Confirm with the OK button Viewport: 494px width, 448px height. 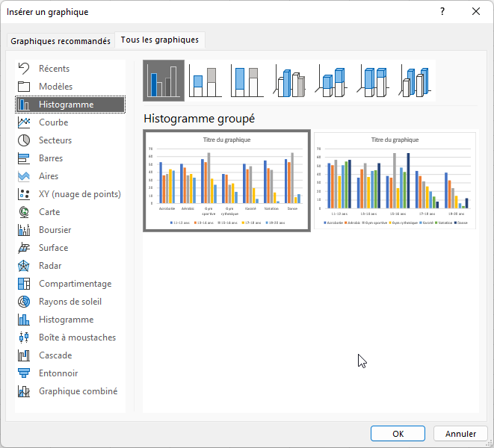click(398, 434)
